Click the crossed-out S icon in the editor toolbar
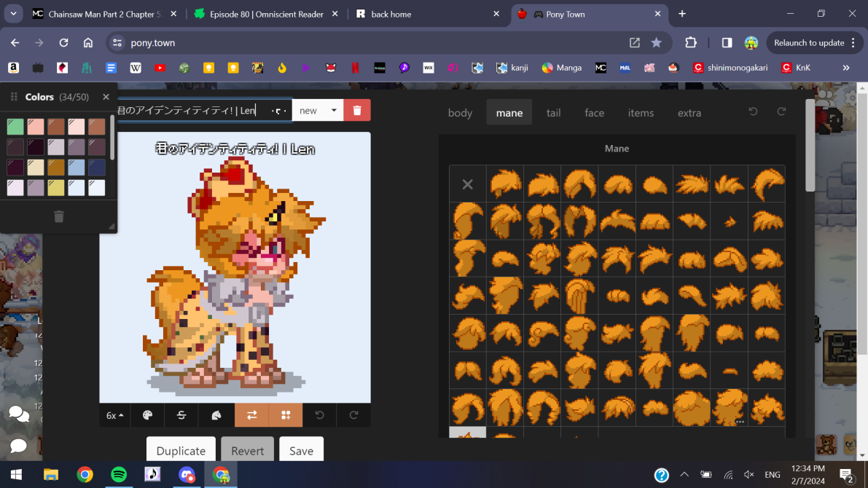Viewport: 868px width, 488px height. (181, 415)
